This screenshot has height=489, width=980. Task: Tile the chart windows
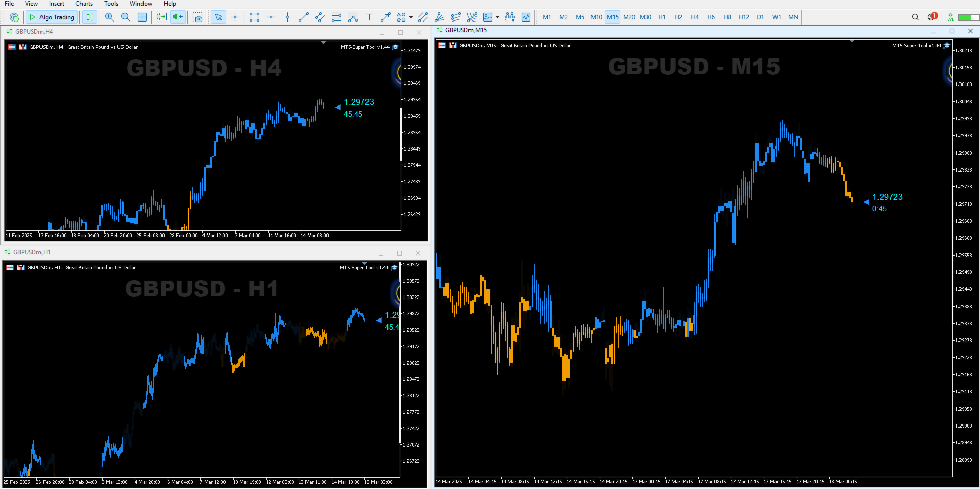point(142,17)
